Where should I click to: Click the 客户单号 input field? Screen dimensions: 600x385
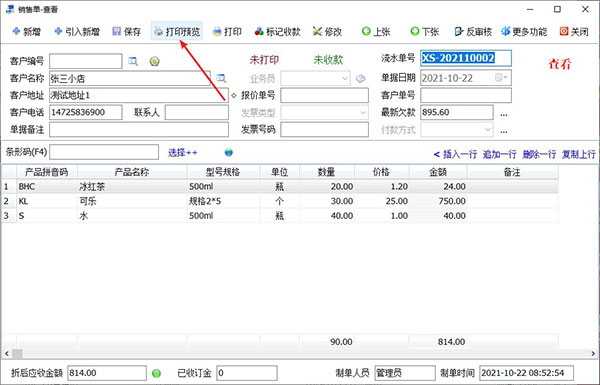tap(466, 95)
